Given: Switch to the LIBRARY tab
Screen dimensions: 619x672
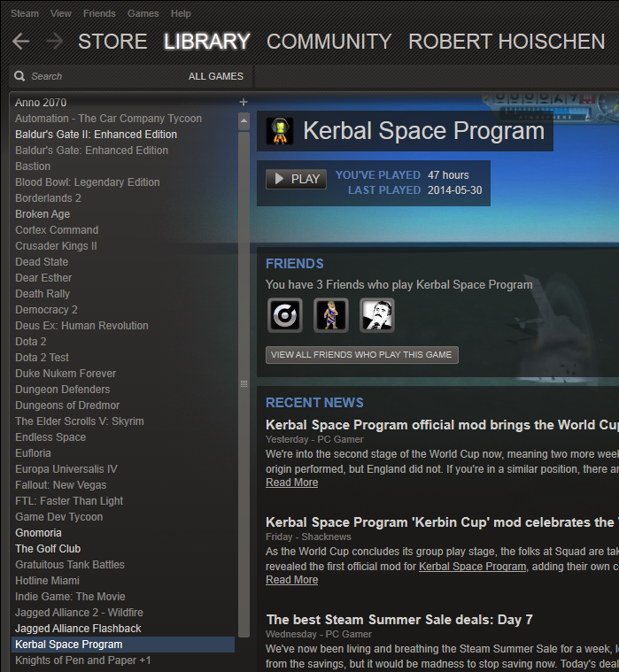Looking at the screenshot, I should click(x=206, y=42).
